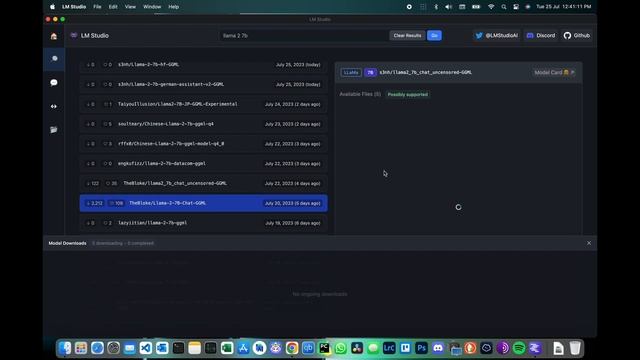Viewport: 640px width, 360px height.
Task: Open PyCharm from the dock
Action: coord(324,348)
